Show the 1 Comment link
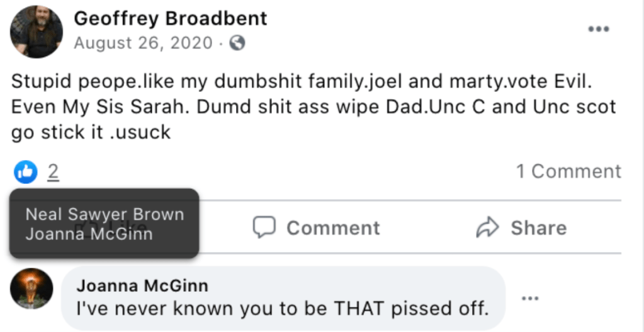The width and height of the screenshot is (644, 332). [568, 171]
